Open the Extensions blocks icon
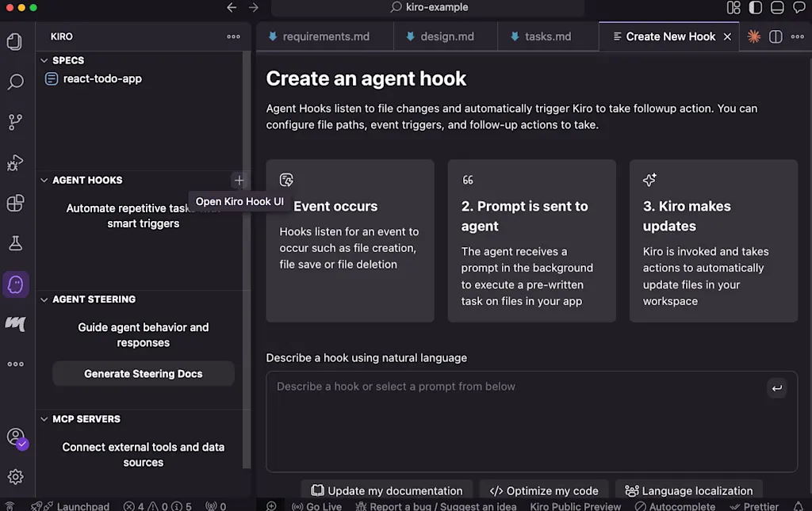 pos(15,203)
